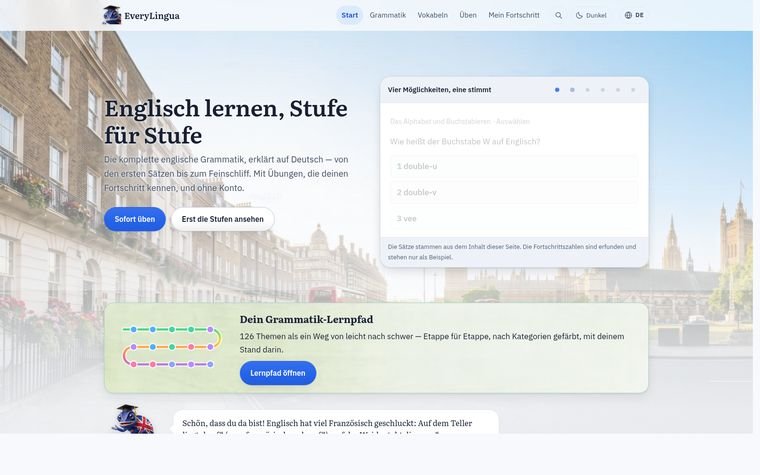Select answer option 1 double-u
Screen dimensions: 760x475
514,166
